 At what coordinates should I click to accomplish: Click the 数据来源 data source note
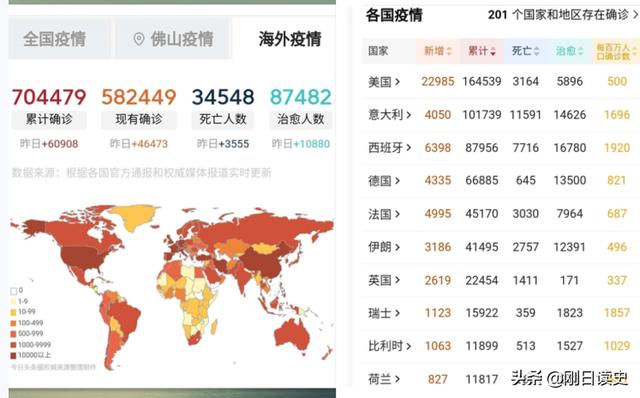[141, 173]
